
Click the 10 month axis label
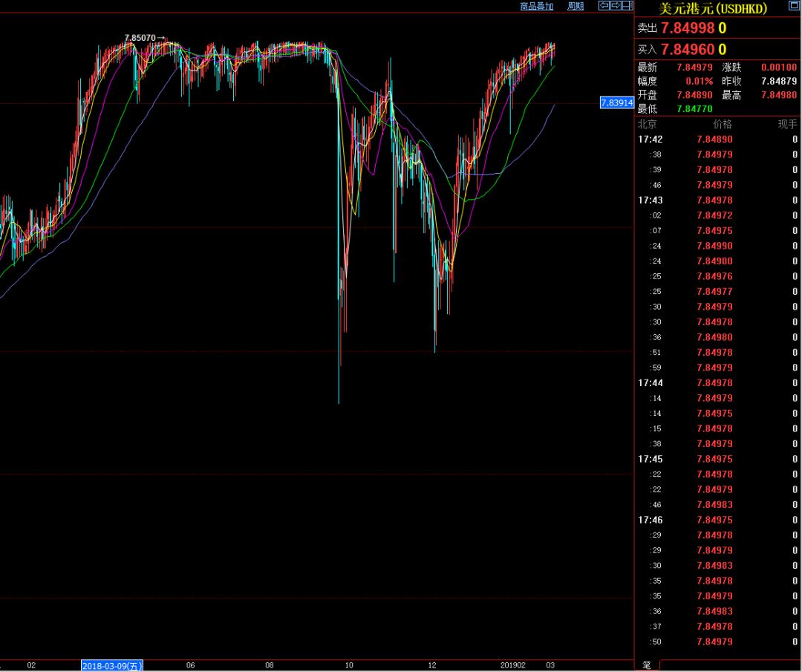349,665
